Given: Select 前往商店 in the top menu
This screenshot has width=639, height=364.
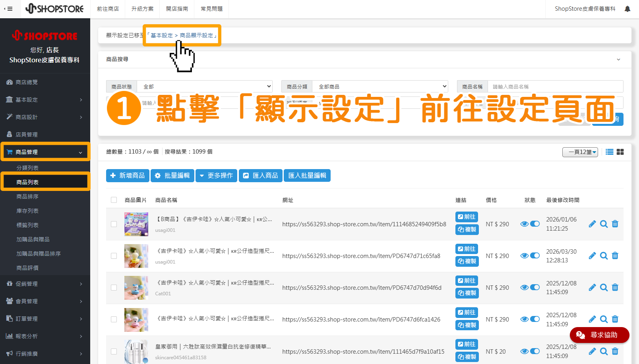Looking at the screenshot, I should click(x=107, y=8).
